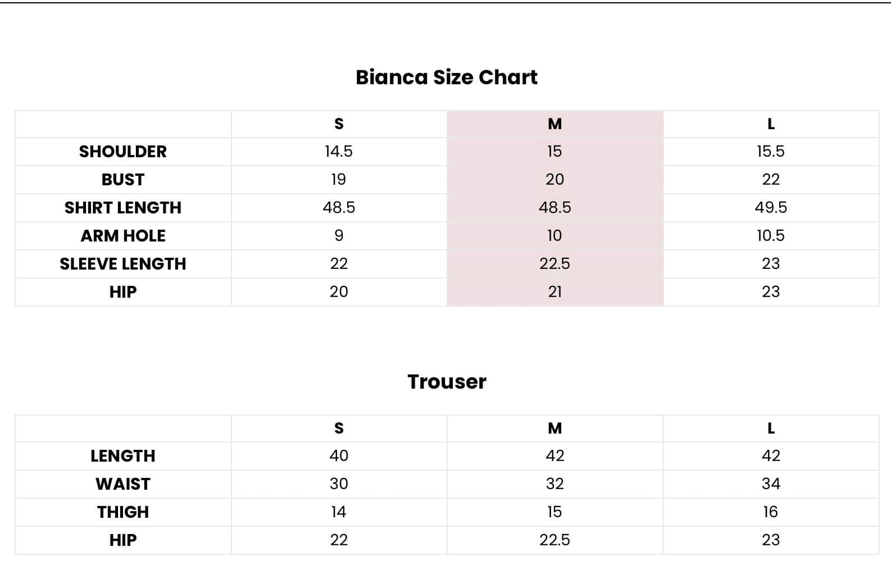Viewport: 891px width, 588px height.
Task: Click the WAIST row label
Action: [x=122, y=484]
